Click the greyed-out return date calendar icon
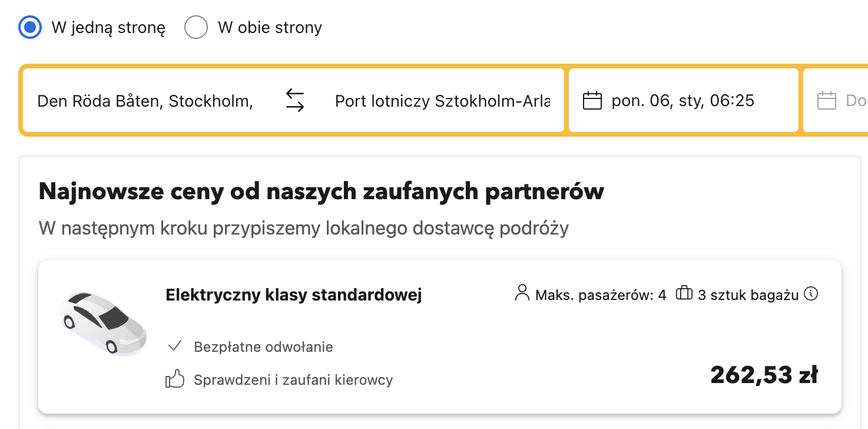 [x=827, y=101]
